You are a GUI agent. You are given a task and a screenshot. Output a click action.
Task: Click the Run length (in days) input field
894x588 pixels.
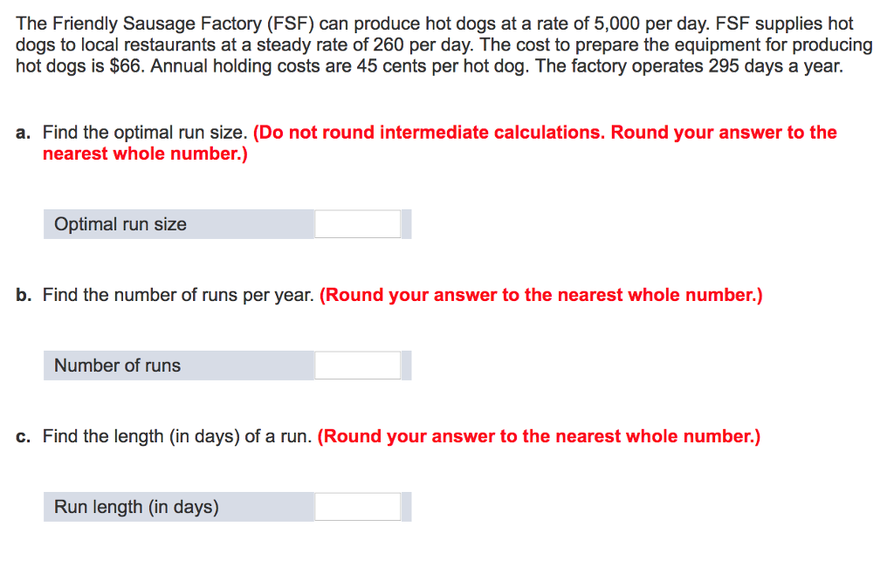pos(358,506)
